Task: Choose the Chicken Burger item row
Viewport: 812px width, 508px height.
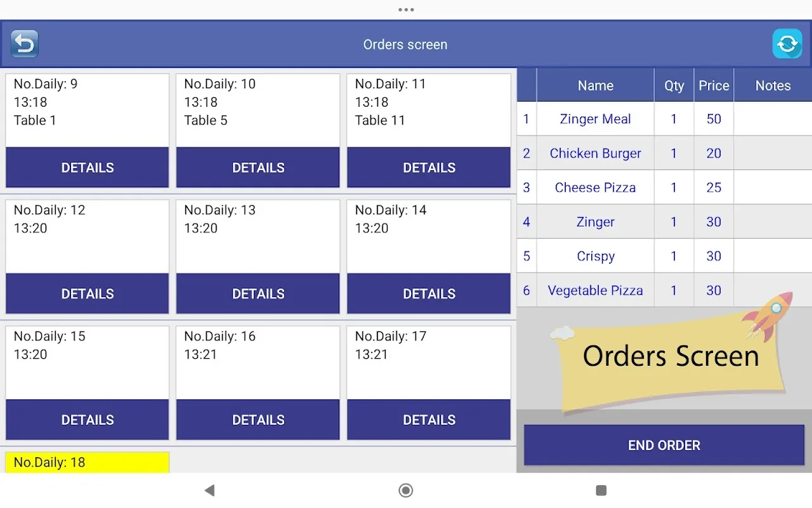Action: pos(664,153)
